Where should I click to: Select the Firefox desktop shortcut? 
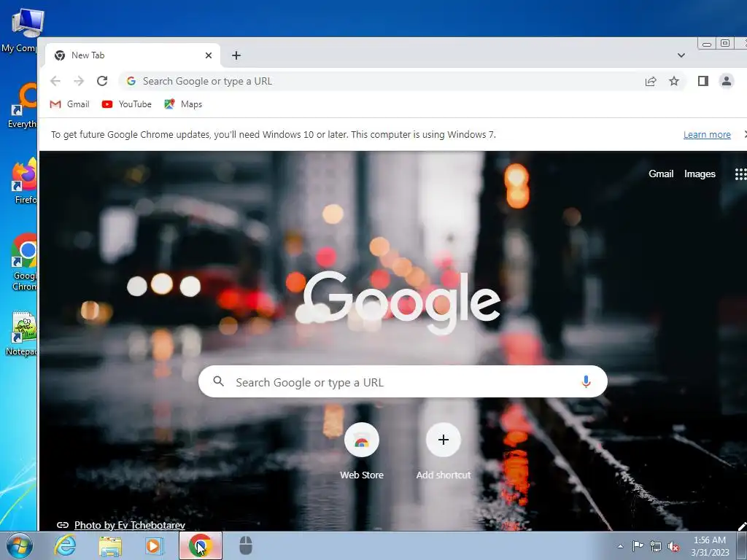(23, 182)
